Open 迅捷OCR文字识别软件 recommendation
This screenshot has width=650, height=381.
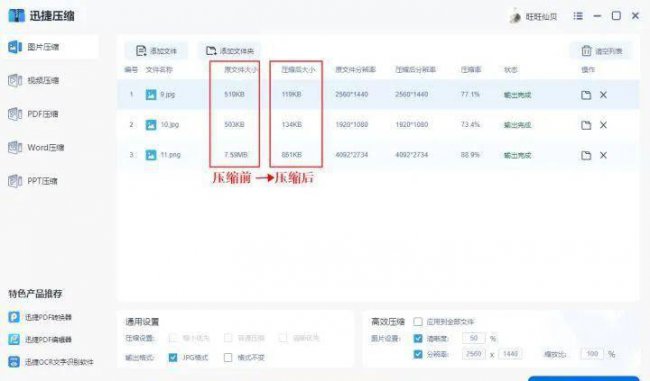[51, 362]
